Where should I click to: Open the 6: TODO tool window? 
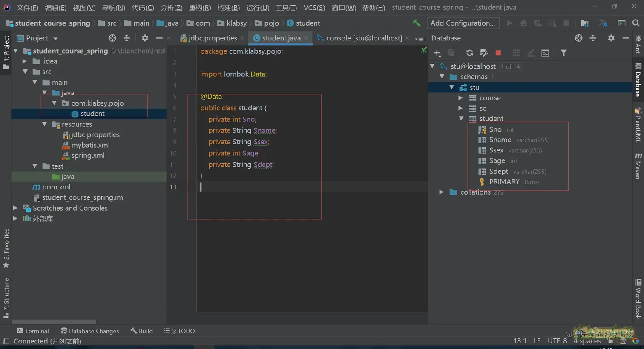pos(179,331)
